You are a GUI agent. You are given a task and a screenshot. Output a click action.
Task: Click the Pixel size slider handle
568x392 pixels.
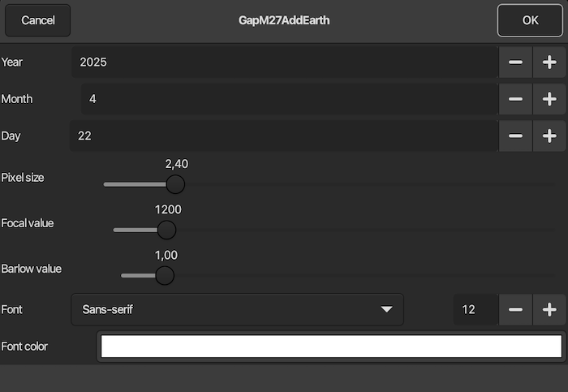pyautogui.click(x=174, y=184)
